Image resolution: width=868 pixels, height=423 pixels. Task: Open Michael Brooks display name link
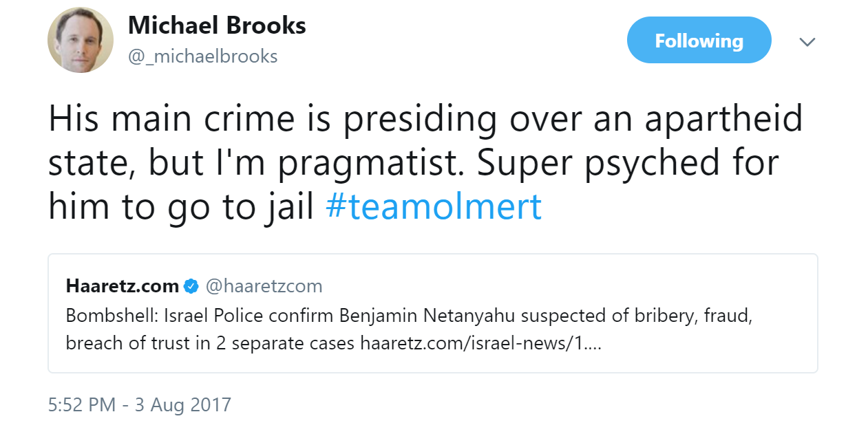pos(217,25)
